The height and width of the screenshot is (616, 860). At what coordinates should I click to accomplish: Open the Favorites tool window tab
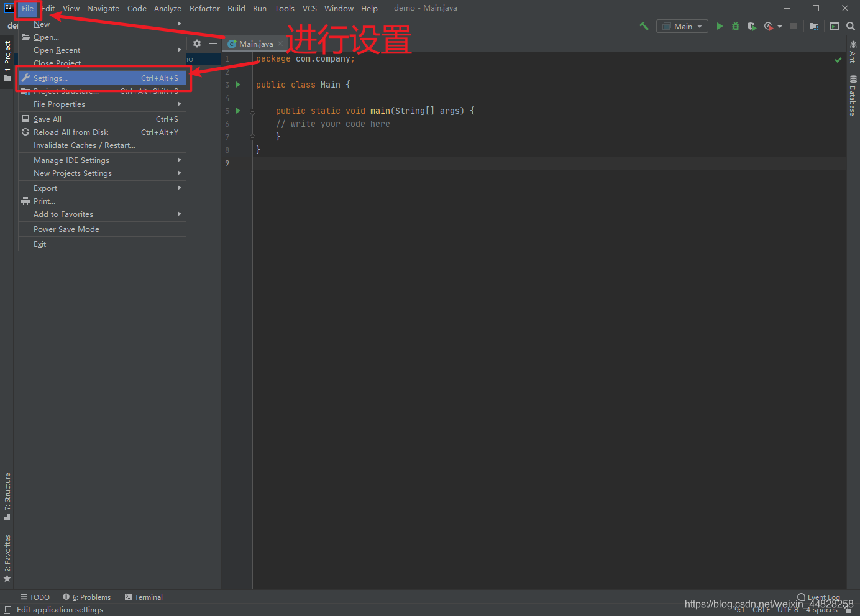tap(7, 558)
